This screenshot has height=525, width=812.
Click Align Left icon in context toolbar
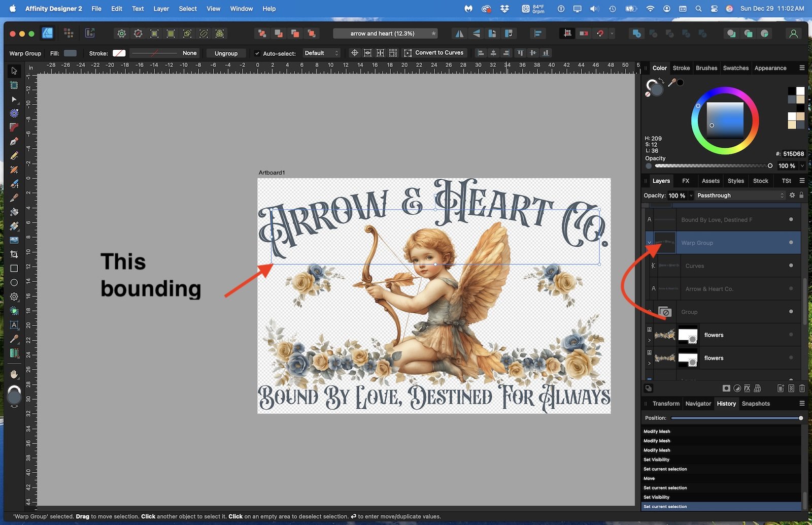pos(481,53)
